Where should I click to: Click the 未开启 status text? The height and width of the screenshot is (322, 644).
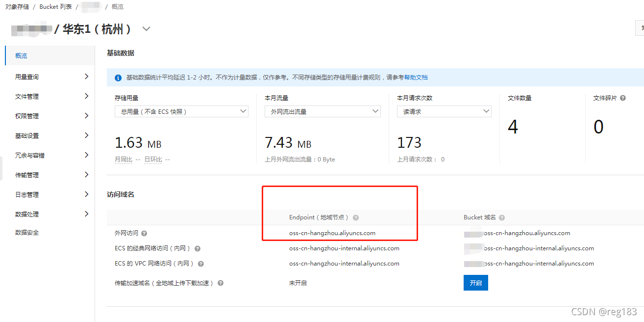point(298,283)
